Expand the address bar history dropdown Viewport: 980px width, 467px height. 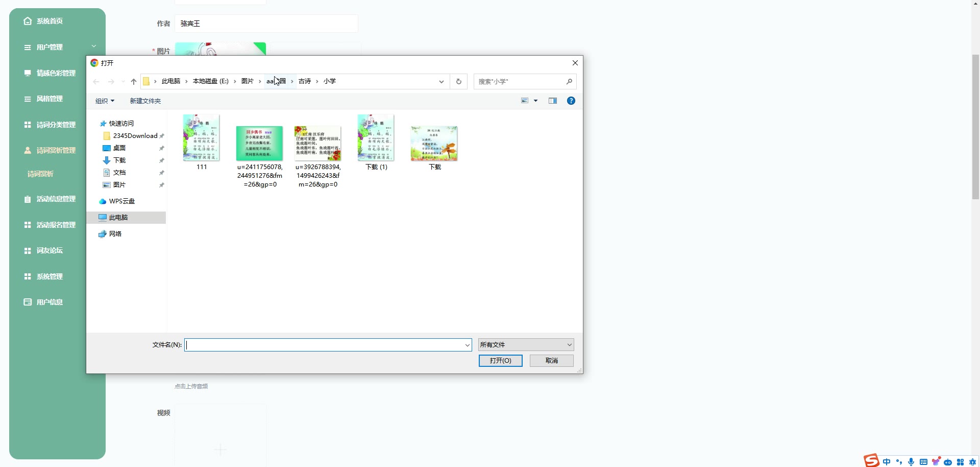pyautogui.click(x=442, y=82)
